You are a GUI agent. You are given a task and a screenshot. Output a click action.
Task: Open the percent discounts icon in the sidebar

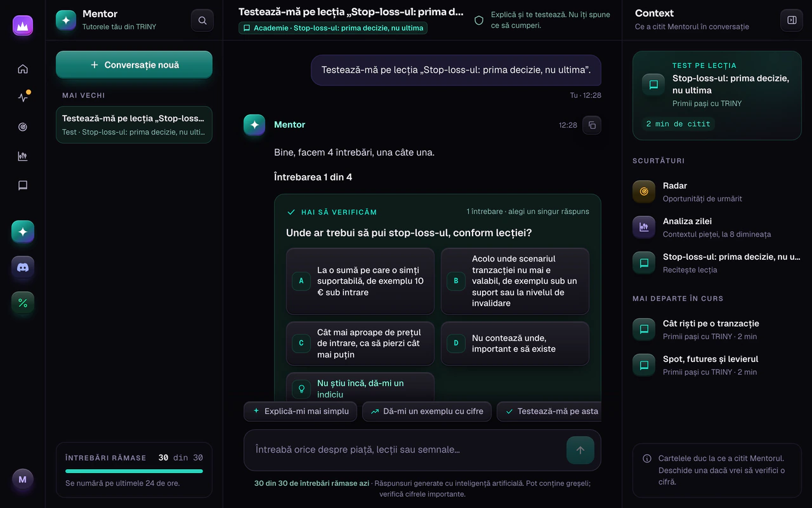[23, 303]
